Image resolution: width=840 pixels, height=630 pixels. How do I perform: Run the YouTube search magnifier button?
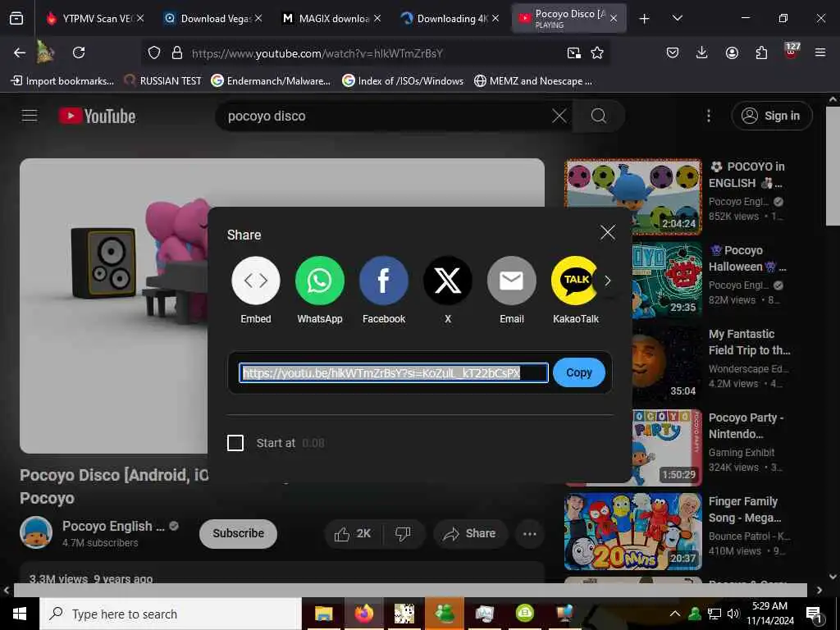pyautogui.click(x=598, y=116)
